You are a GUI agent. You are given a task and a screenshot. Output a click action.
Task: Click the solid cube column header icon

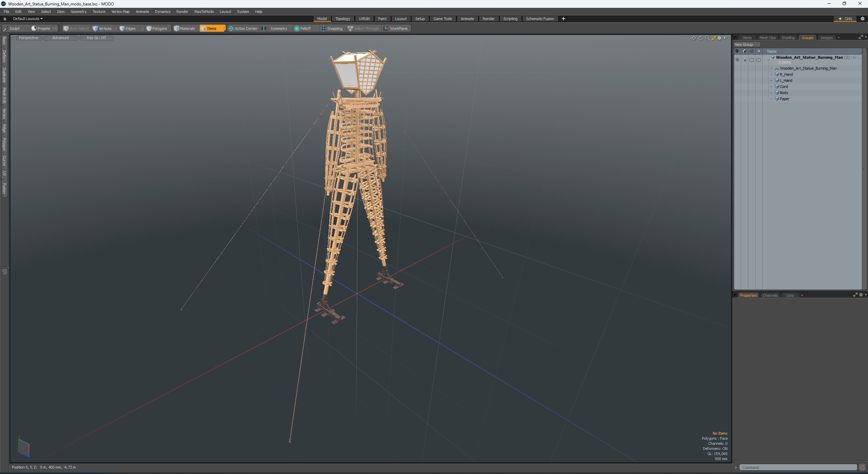point(759,51)
